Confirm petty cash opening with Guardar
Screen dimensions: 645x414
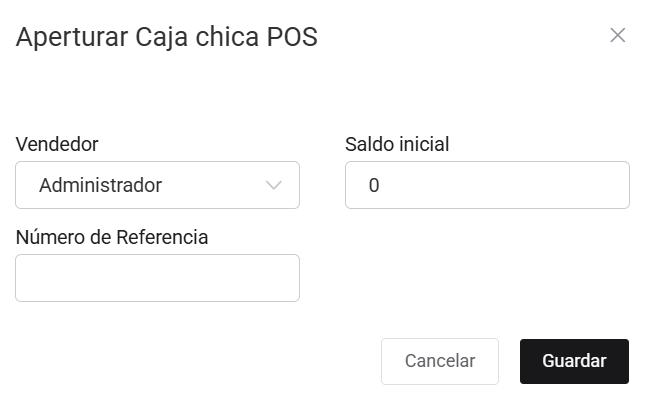pyautogui.click(x=574, y=361)
